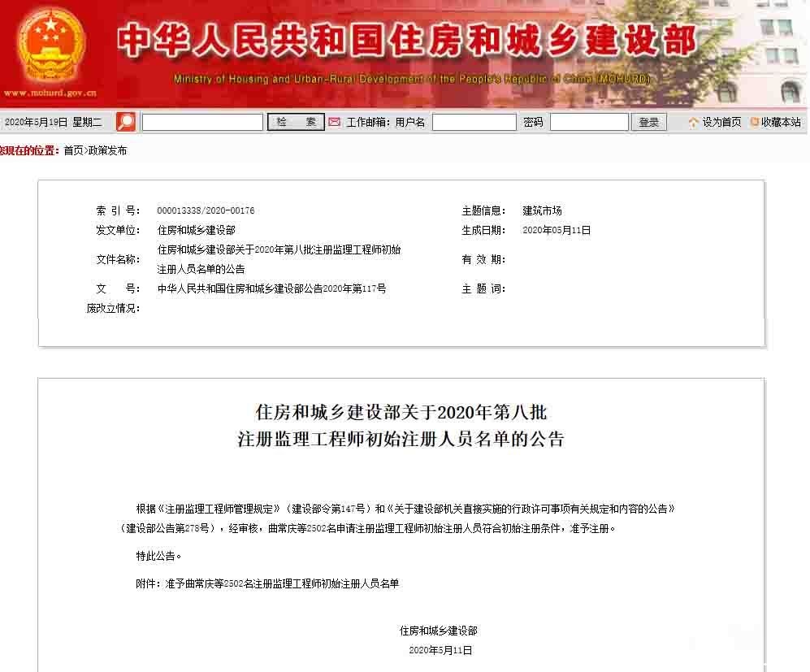
Task: Click the English ministry name subtitle
Action: point(412,79)
